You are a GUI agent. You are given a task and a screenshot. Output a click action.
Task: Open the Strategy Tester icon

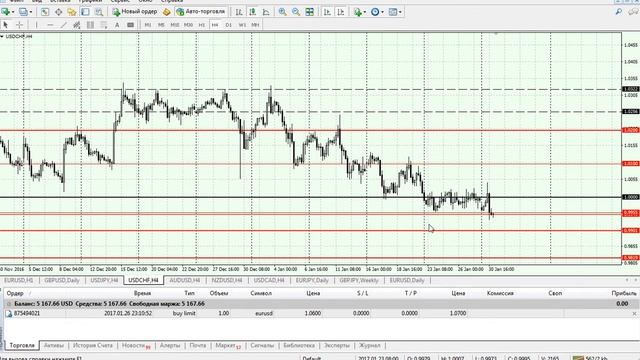pyautogui.click(x=99, y=12)
